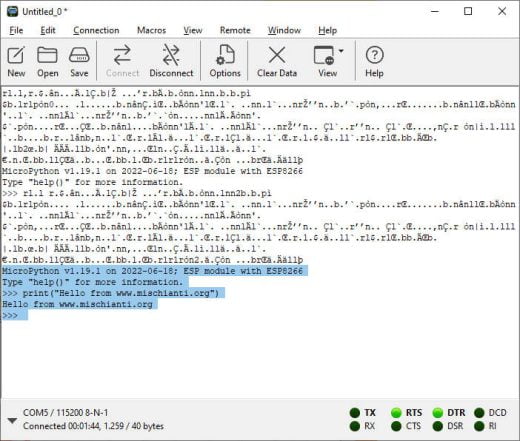Click the DCD status indicator
The width and height of the screenshot is (520, 441).
point(479,413)
